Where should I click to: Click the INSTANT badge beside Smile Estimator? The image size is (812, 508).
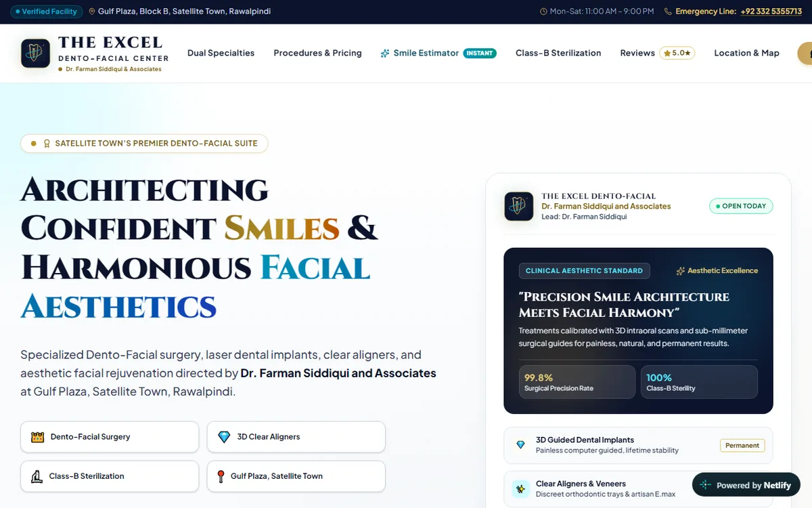480,53
